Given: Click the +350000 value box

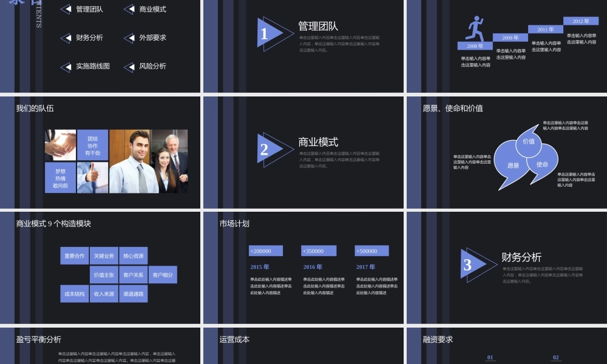Looking at the screenshot, I should pos(319,251).
